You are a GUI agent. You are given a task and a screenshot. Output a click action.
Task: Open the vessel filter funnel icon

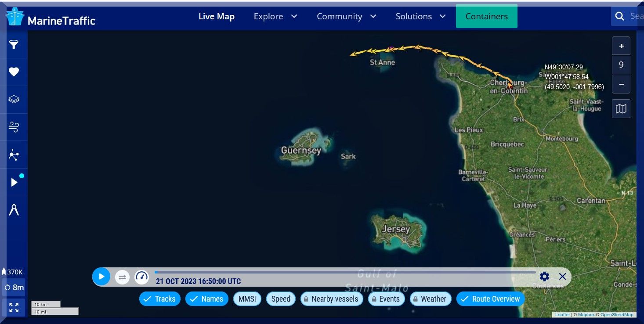(x=14, y=44)
